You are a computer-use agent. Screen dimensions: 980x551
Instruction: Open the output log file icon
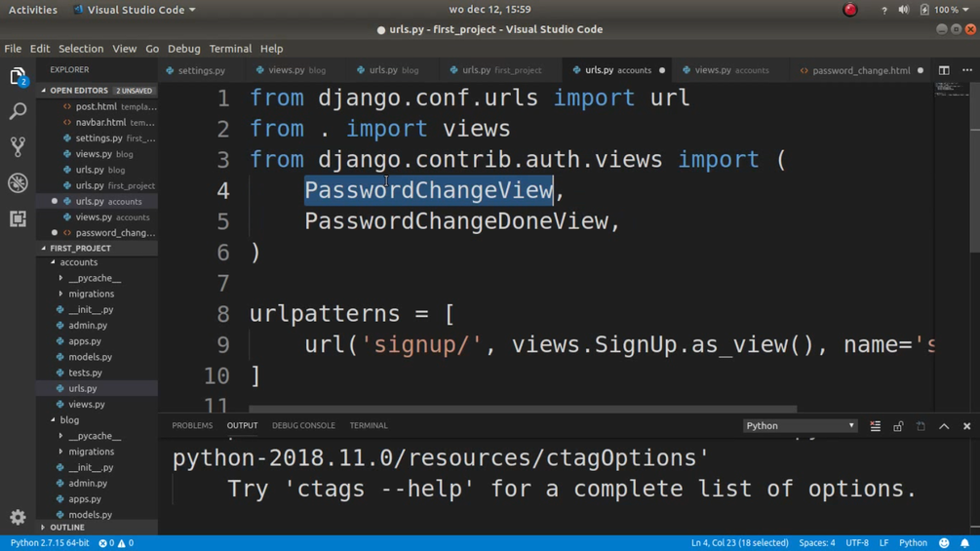pos(921,426)
